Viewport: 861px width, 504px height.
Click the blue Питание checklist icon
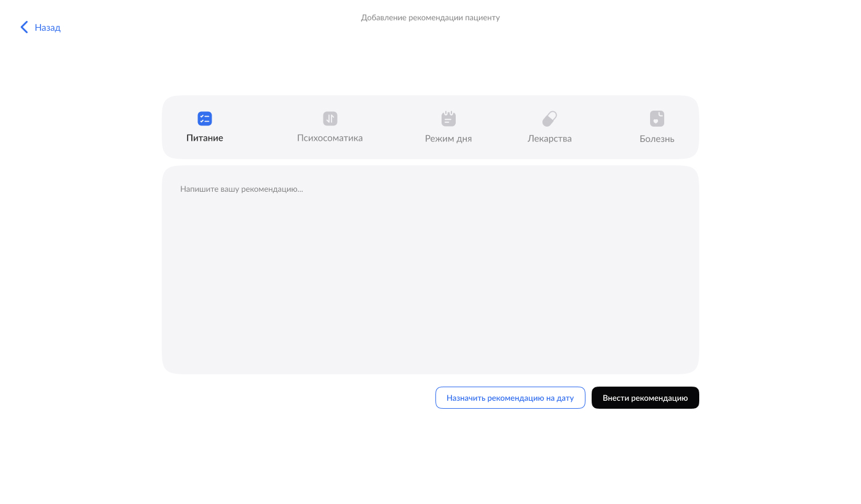tap(205, 119)
